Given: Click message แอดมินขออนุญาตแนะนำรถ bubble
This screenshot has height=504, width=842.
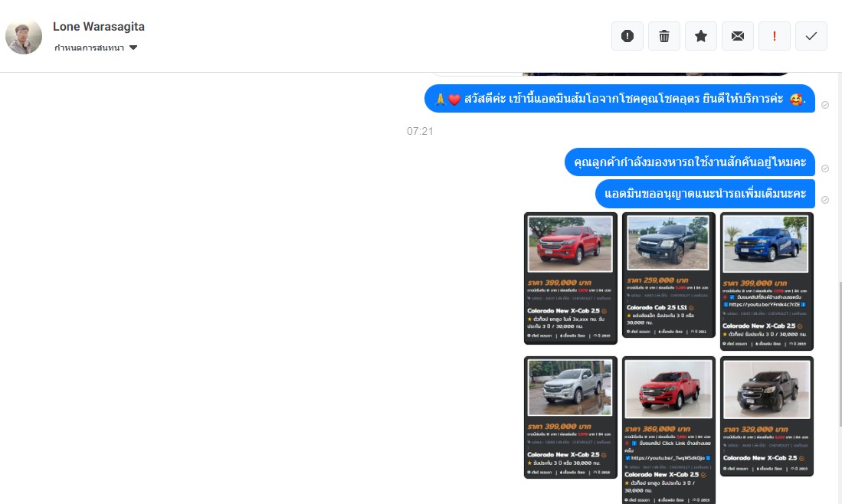Looking at the screenshot, I should coord(705,193).
